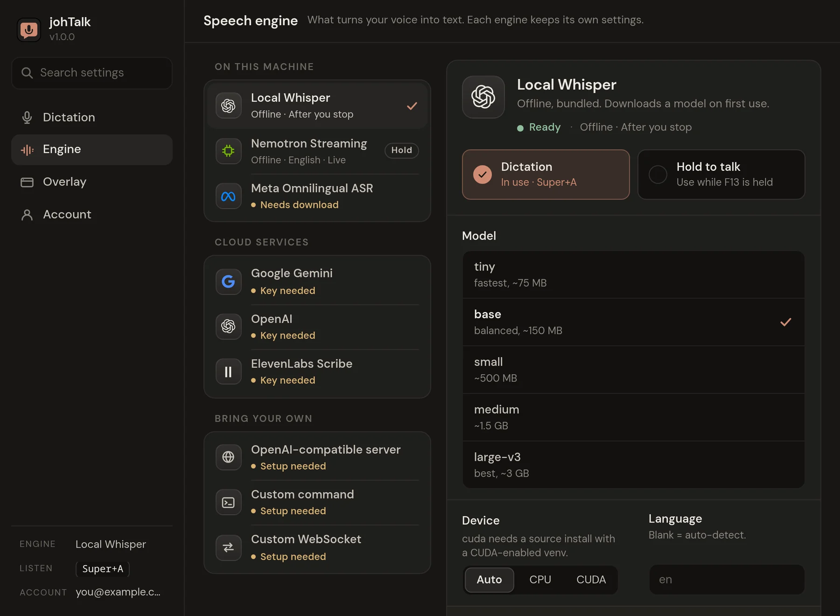Click the Nemotron Streaming chip icon
Image resolution: width=840 pixels, height=616 pixels.
(228, 151)
